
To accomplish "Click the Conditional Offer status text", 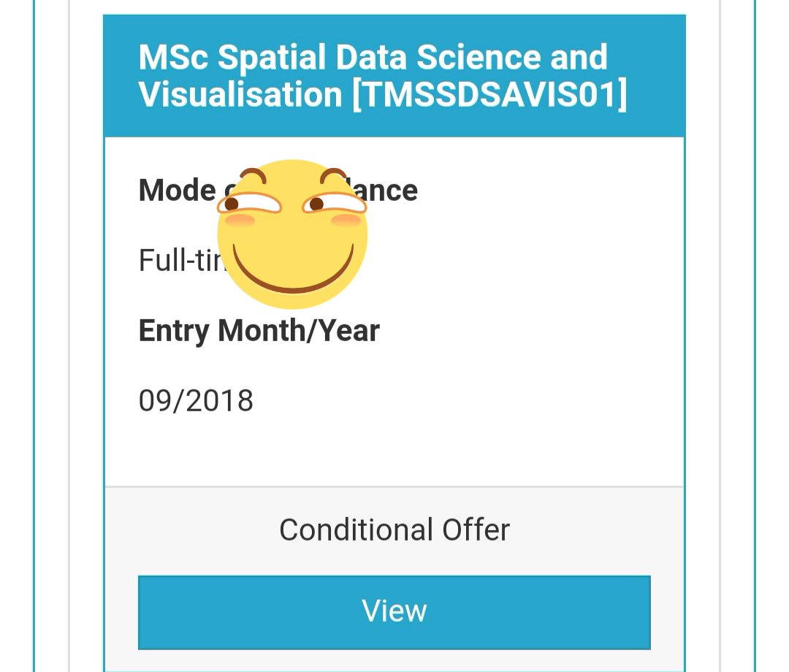I will [x=394, y=530].
